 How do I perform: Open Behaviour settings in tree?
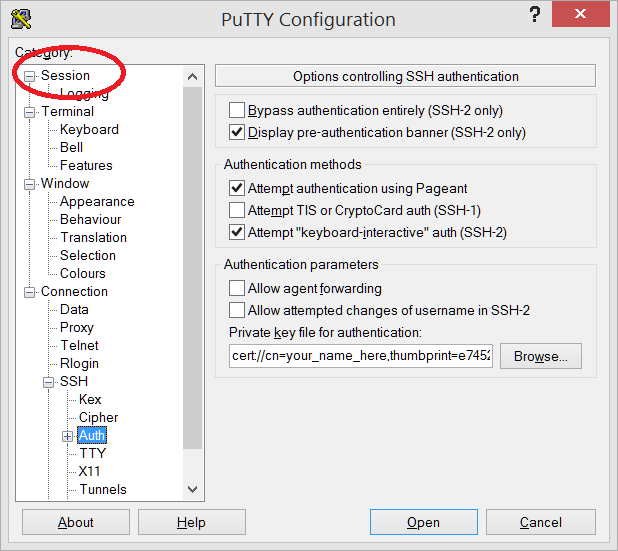(91, 220)
